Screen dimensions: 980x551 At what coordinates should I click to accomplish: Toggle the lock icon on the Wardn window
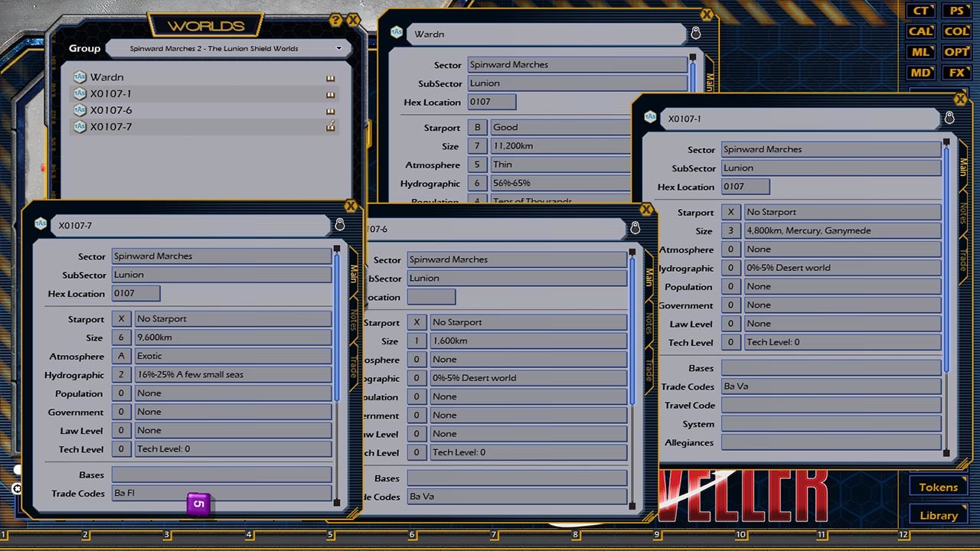click(695, 33)
